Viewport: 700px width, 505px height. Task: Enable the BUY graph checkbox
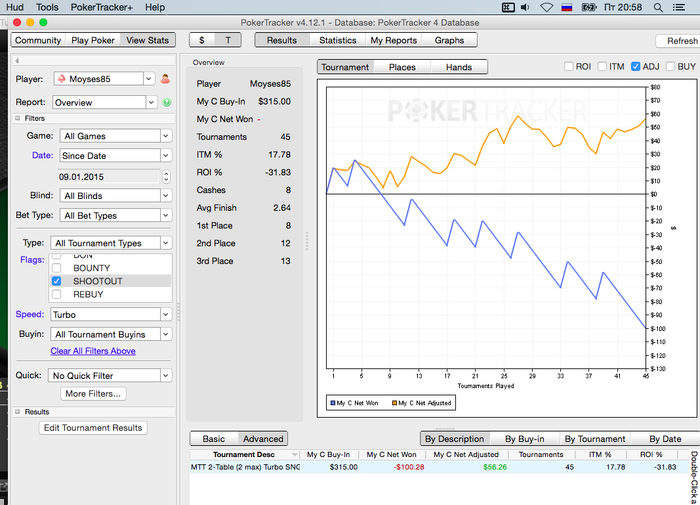(671, 67)
